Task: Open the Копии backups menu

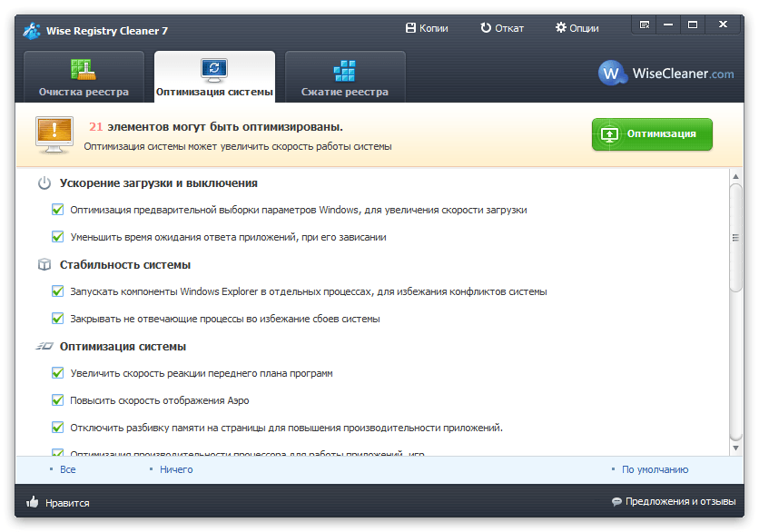Action: click(427, 28)
